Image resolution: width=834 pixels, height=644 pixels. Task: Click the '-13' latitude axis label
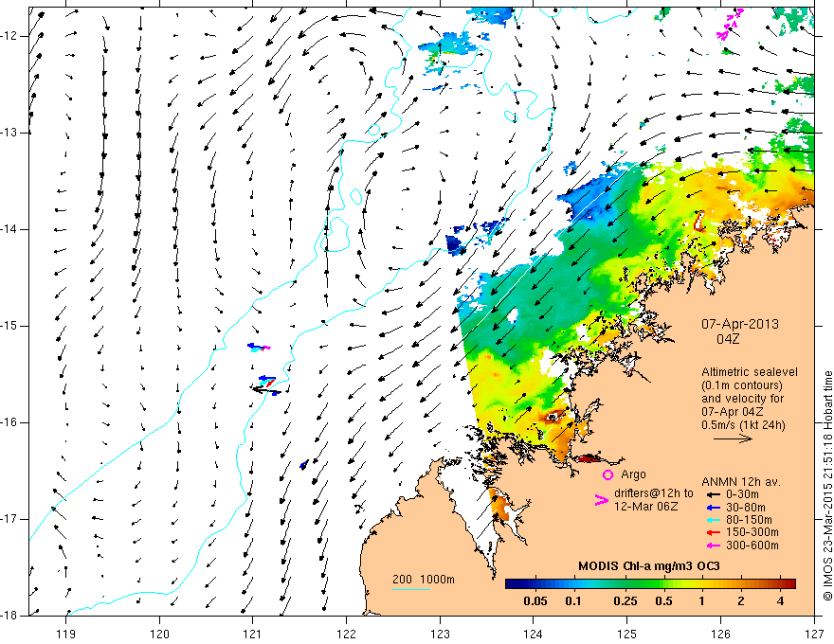pyautogui.click(x=9, y=133)
